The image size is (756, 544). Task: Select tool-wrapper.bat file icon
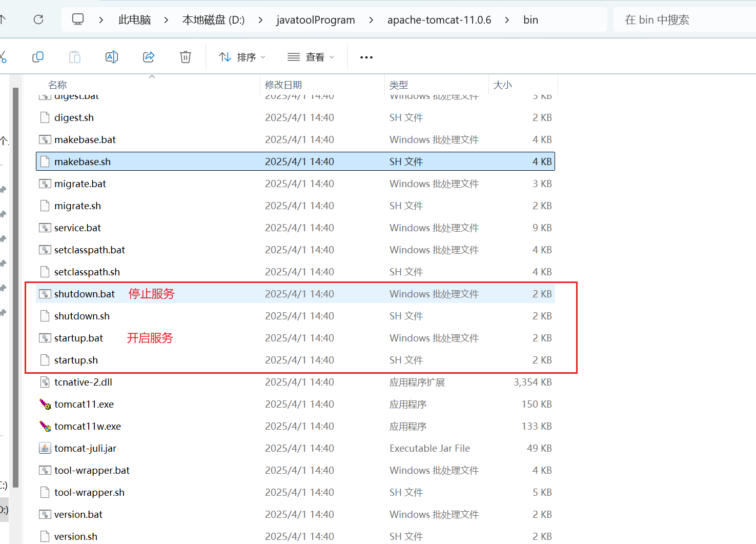(45, 470)
